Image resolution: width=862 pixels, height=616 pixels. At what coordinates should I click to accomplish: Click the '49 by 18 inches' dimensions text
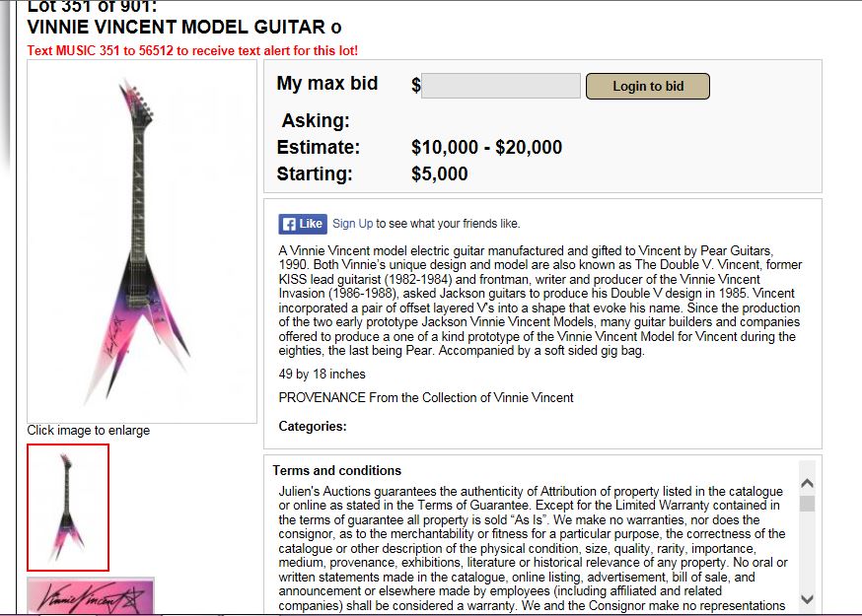coord(323,375)
